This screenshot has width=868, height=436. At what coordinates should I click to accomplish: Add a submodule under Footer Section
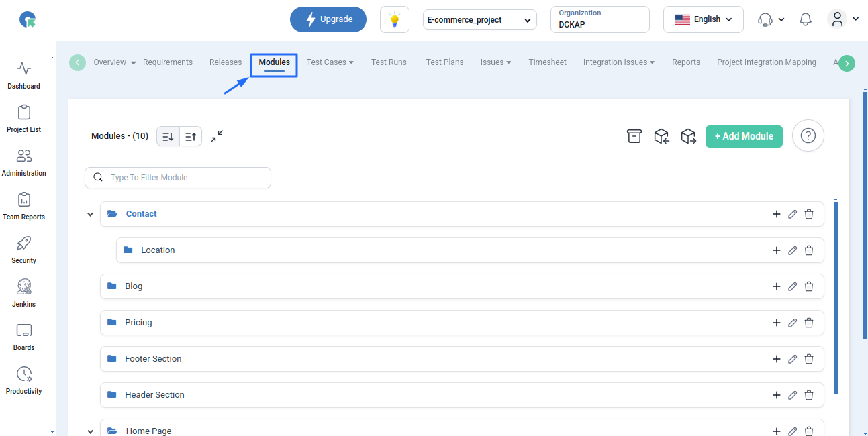(777, 359)
